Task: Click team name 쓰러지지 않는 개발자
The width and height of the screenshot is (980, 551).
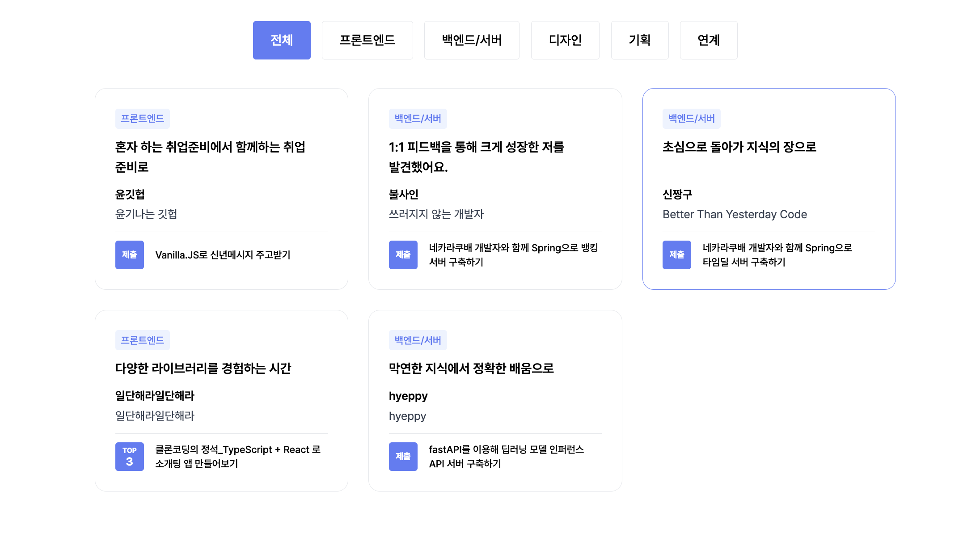Action: point(436,214)
